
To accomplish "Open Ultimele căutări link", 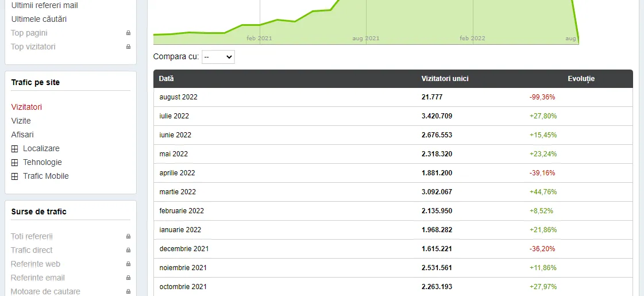I will click(39, 19).
